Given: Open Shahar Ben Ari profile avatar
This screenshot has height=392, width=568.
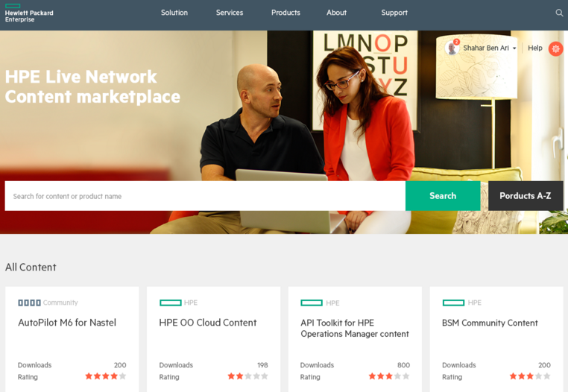Looking at the screenshot, I should 452,48.
